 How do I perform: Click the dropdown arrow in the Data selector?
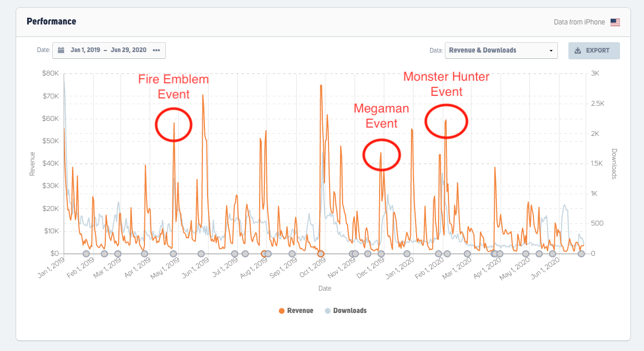click(551, 51)
